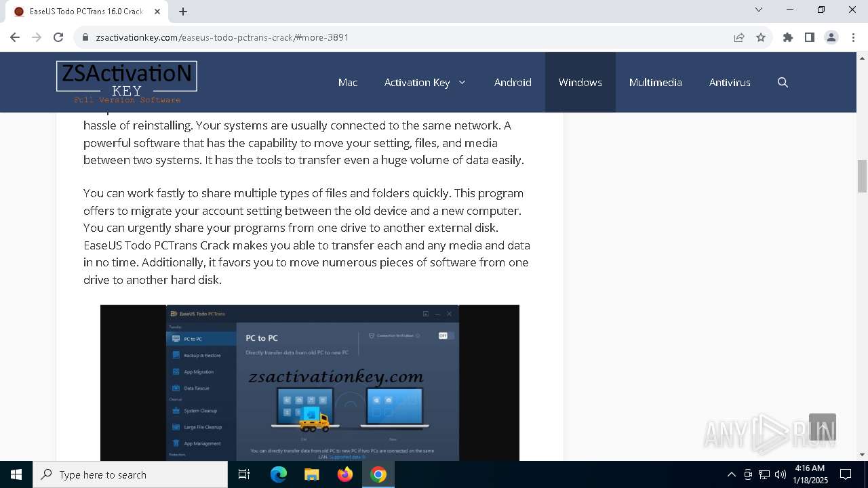Show hidden system tray icons
Image resolution: width=868 pixels, height=488 pixels.
[x=731, y=474]
